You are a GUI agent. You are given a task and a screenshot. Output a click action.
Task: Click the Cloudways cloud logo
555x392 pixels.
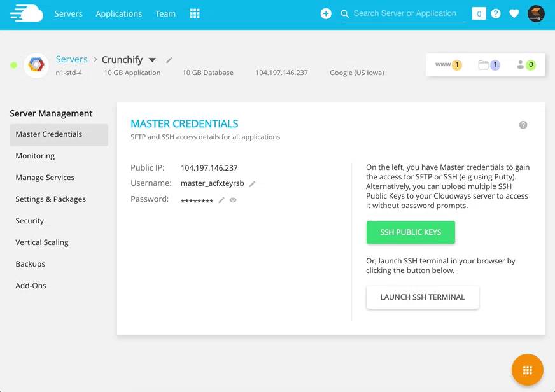click(26, 13)
